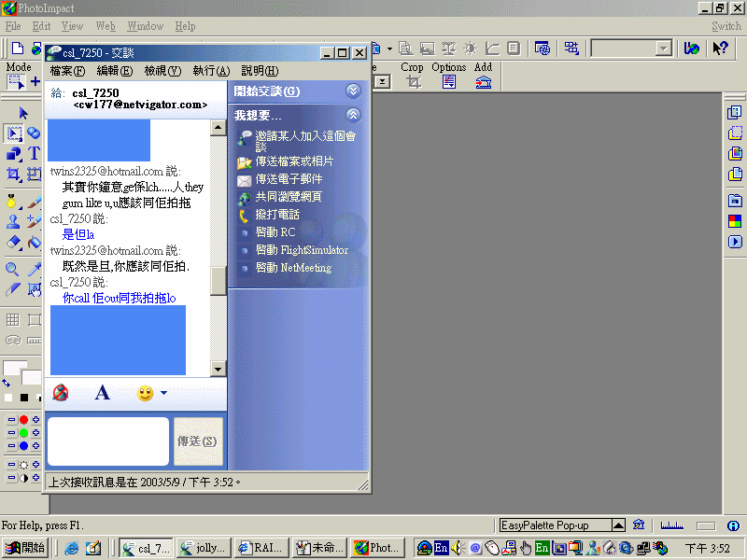Click the Color Balance scales icon
747x560 pixels.
pyautogui.click(x=449, y=49)
